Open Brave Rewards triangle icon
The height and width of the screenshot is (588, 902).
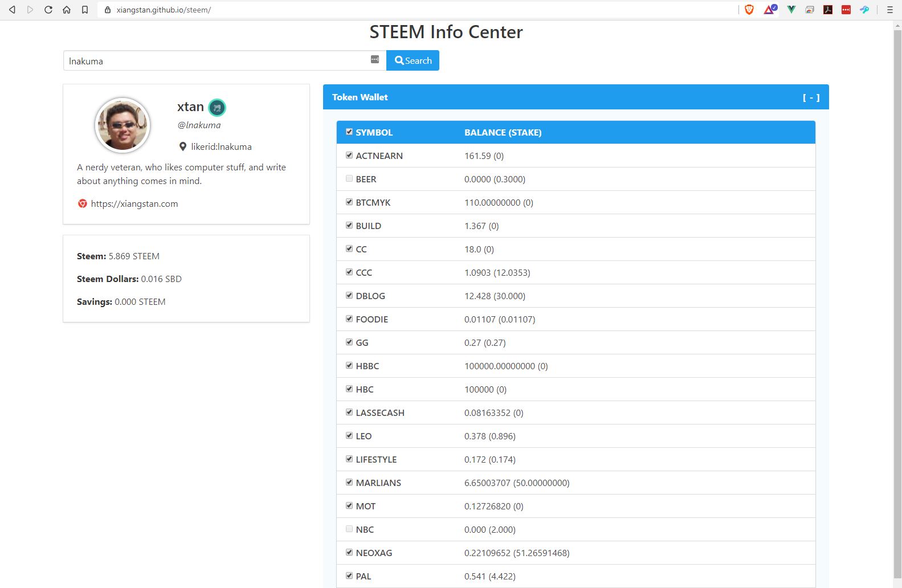click(x=770, y=9)
